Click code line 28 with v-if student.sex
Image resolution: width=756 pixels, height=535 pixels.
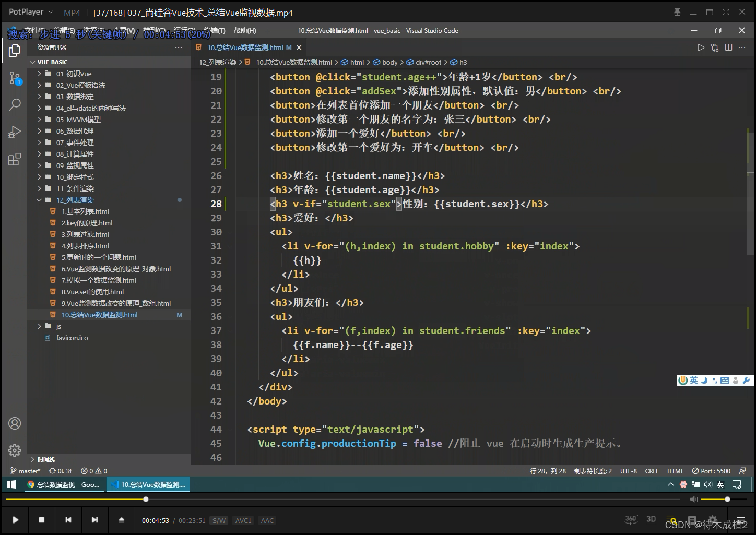point(409,204)
